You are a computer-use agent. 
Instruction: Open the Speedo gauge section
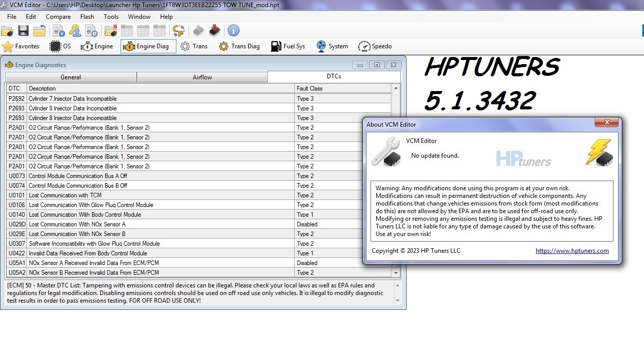pos(375,46)
